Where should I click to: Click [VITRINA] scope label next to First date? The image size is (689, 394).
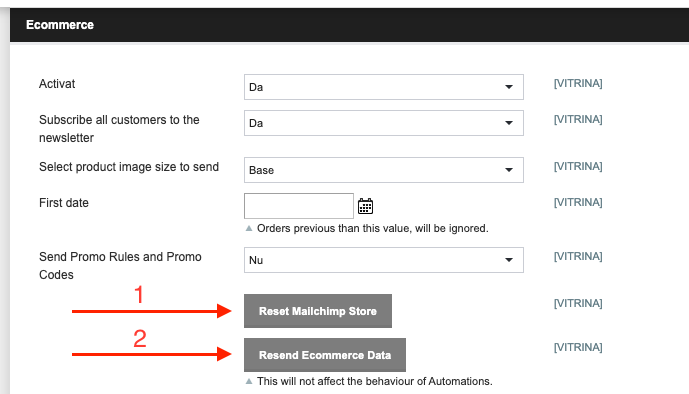click(578, 202)
